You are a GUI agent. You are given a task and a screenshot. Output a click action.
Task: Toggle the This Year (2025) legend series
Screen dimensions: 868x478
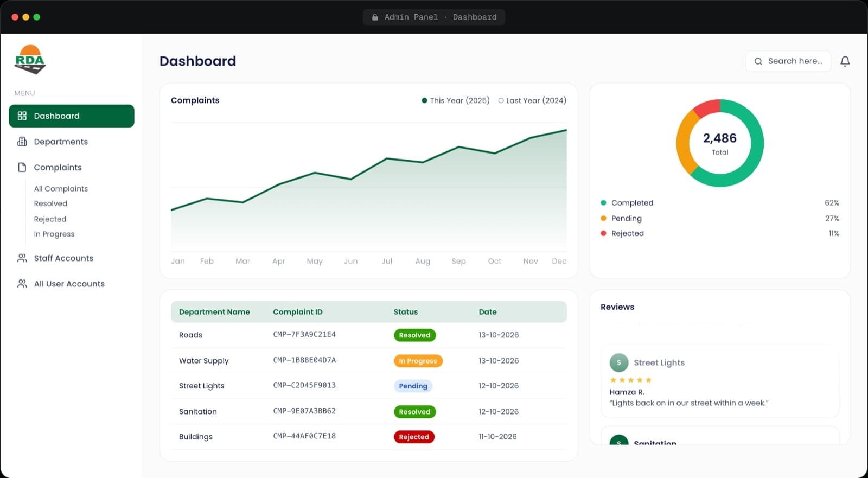coord(456,100)
